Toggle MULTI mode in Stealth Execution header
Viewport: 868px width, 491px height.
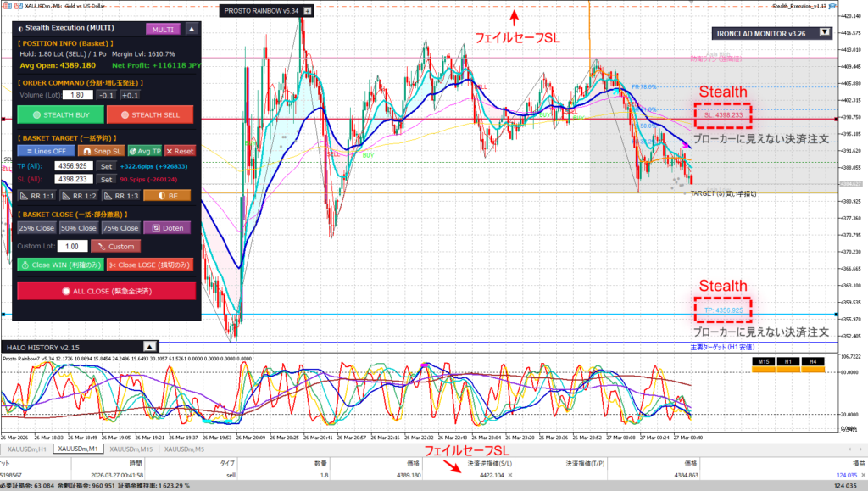tap(163, 29)
